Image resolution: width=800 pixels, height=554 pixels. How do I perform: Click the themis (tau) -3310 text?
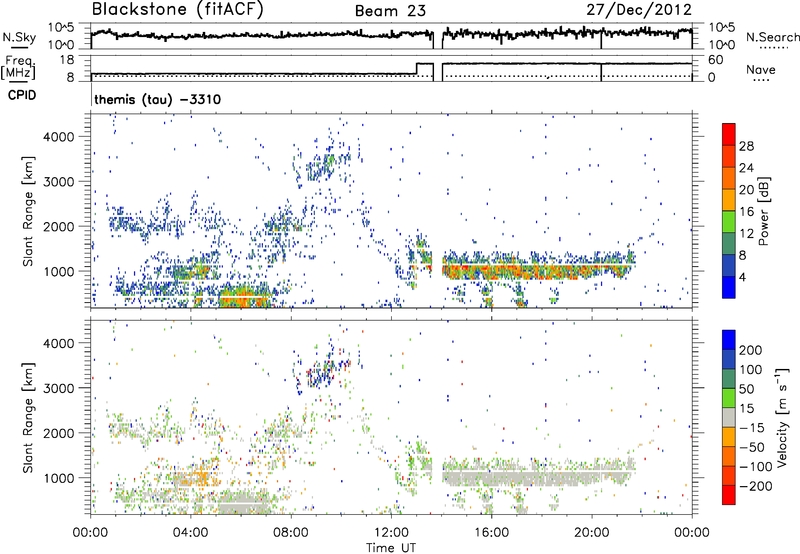click(158, 99)
